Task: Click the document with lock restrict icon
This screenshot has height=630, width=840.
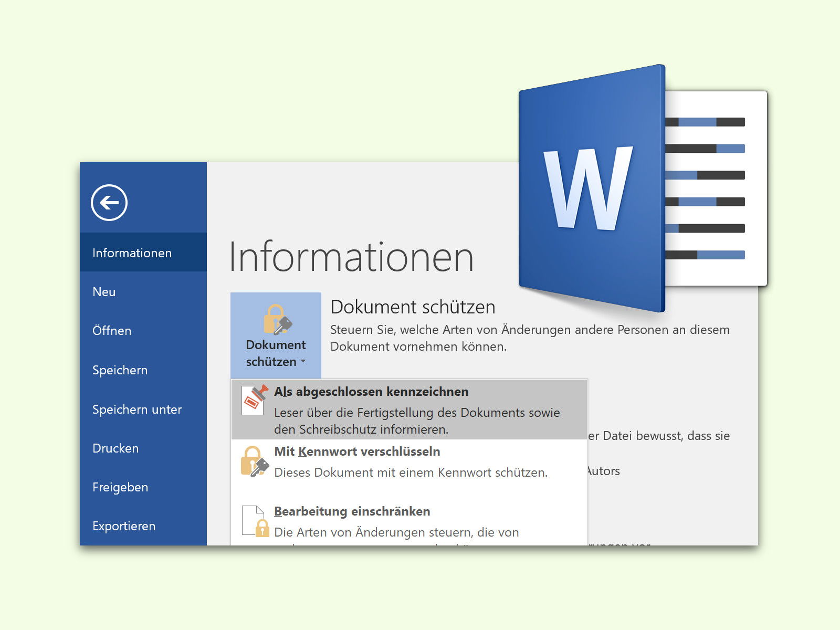Action: pos(255,521)
